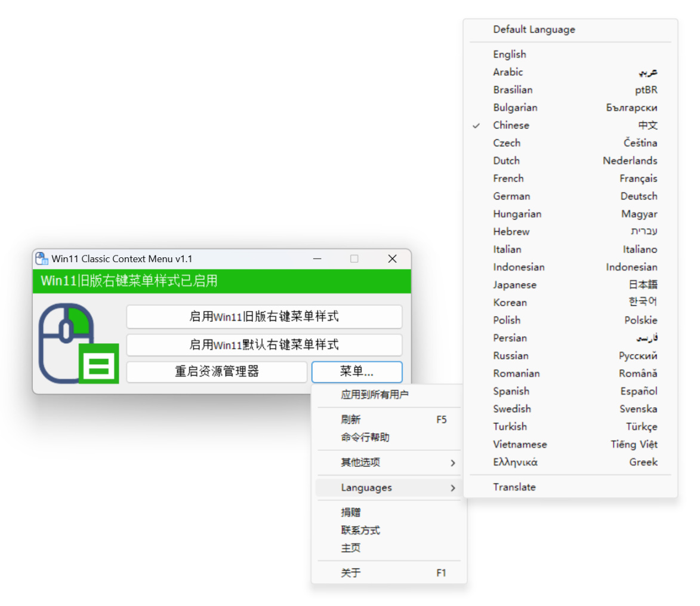This screenshot has height=606, width=700.
Task: Open 联系方式 menu entry
Action: tap(388, 531)
